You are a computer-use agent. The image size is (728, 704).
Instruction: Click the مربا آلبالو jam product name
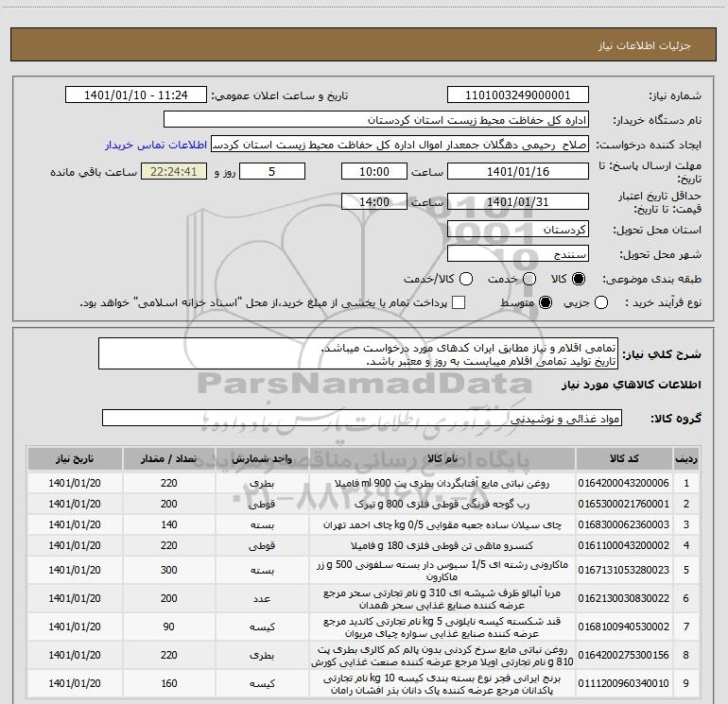coord(442,599)
